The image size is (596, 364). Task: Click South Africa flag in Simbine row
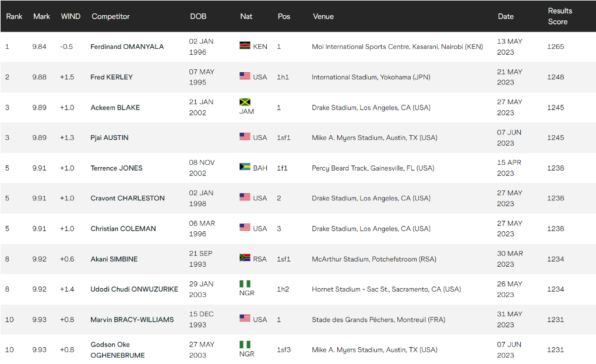(245, 258)
